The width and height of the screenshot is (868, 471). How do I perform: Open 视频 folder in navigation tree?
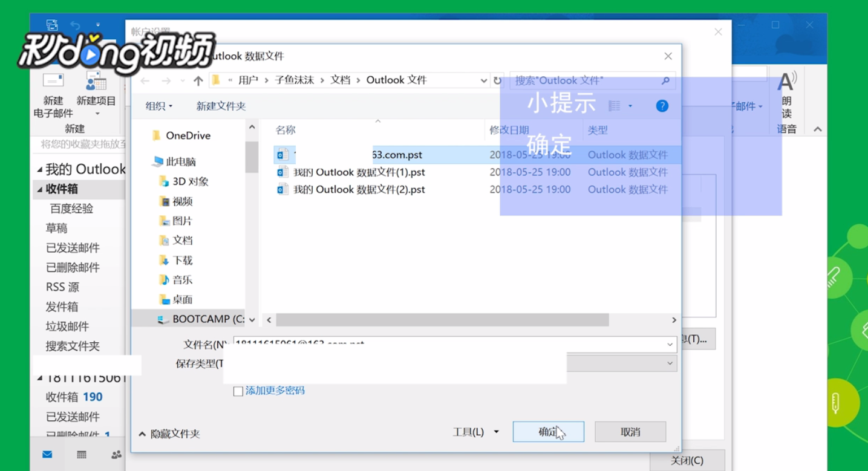(x=182, y=201)
